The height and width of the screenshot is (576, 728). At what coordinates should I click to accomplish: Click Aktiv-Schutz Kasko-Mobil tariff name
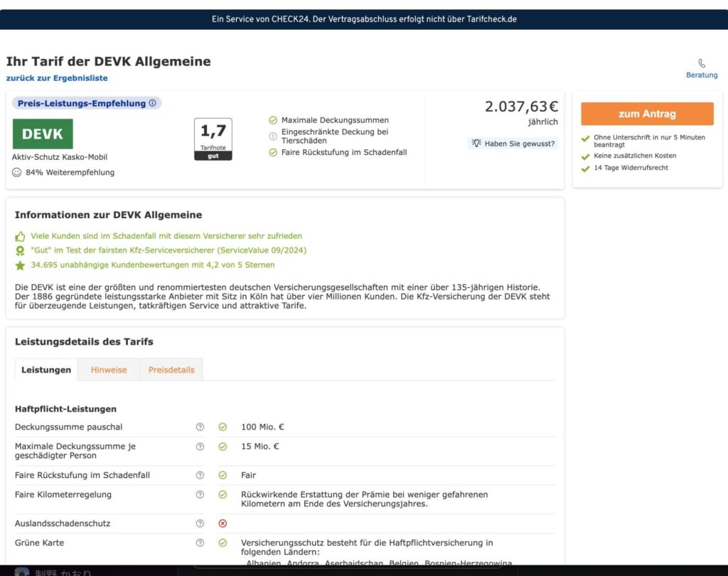(60, 157)
